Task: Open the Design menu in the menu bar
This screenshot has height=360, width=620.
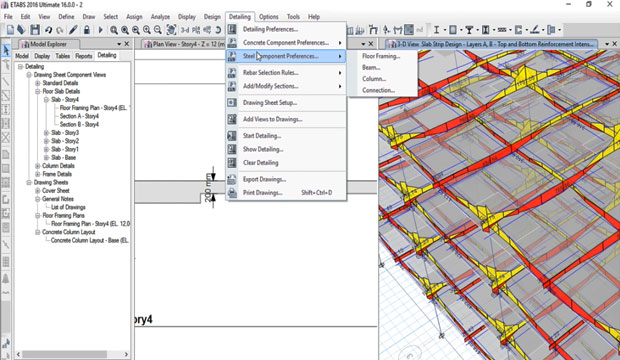Action: pyautogui.click(x=212, y=17)
